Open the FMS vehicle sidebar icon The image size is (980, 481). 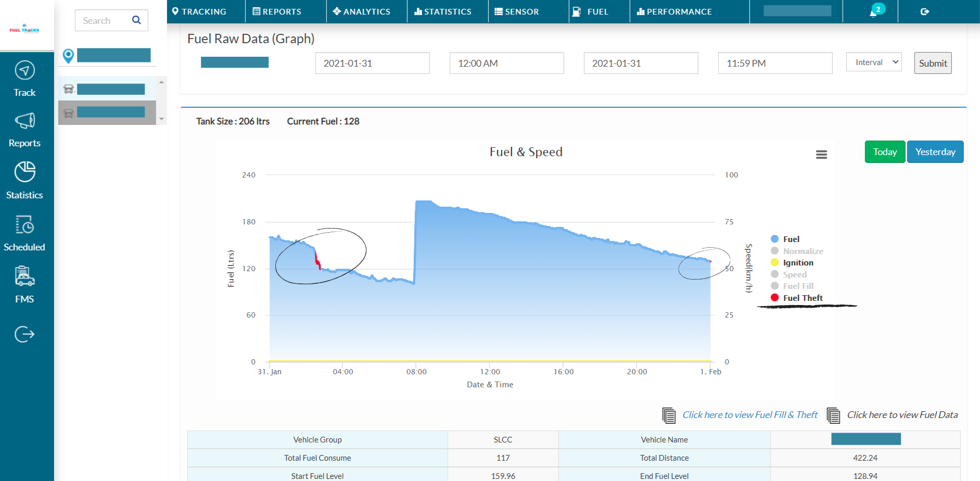[24, 276]
